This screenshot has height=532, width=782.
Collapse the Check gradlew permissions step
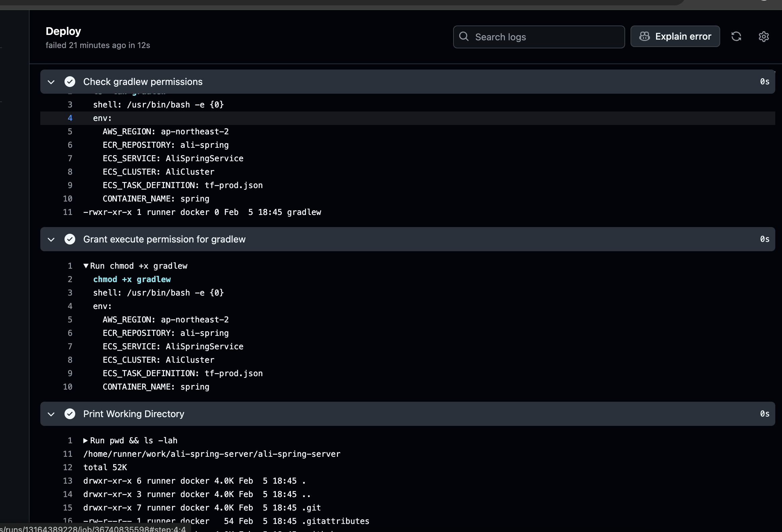point(51,82)
